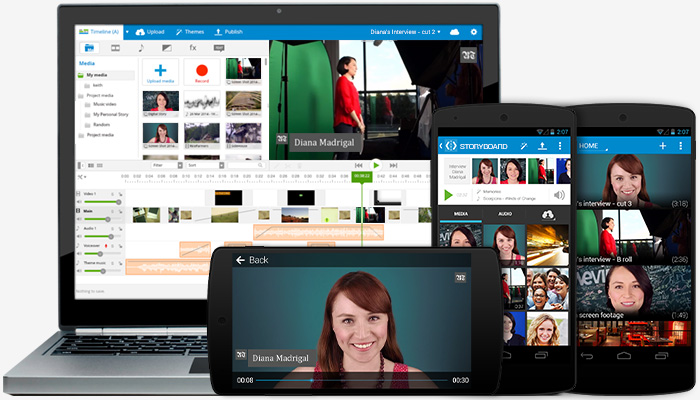Switch to the music note audio tab
Viewport: 700px width, 400px height.
pyautogui.click(x=140, y=47)
